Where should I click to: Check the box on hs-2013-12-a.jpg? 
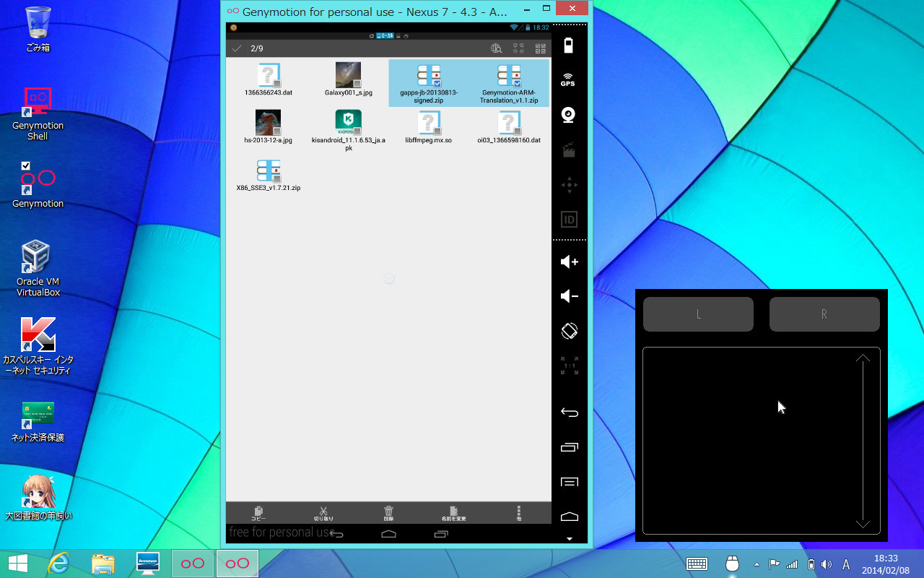point(276,131)
